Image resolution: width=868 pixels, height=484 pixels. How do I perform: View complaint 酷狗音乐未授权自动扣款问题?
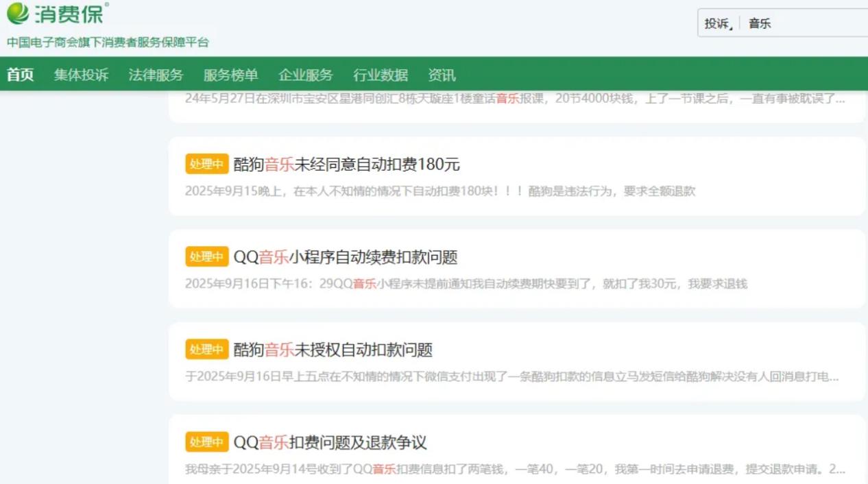pyautogui.click(x=333, y=350)
